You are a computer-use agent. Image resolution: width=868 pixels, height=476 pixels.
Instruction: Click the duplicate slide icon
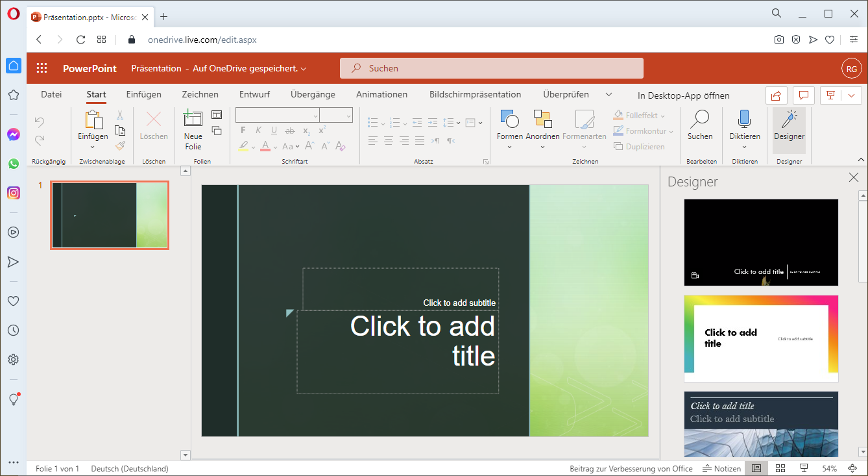(x=217, y=131)
